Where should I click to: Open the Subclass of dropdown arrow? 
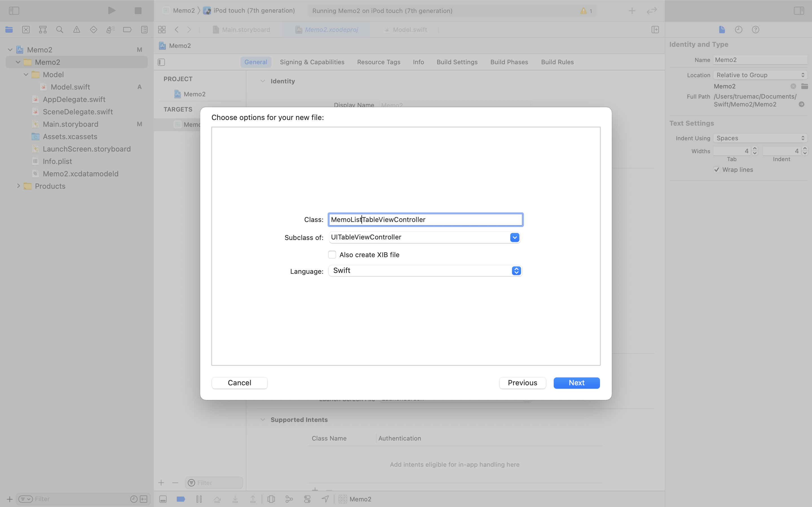click(514, 237)
